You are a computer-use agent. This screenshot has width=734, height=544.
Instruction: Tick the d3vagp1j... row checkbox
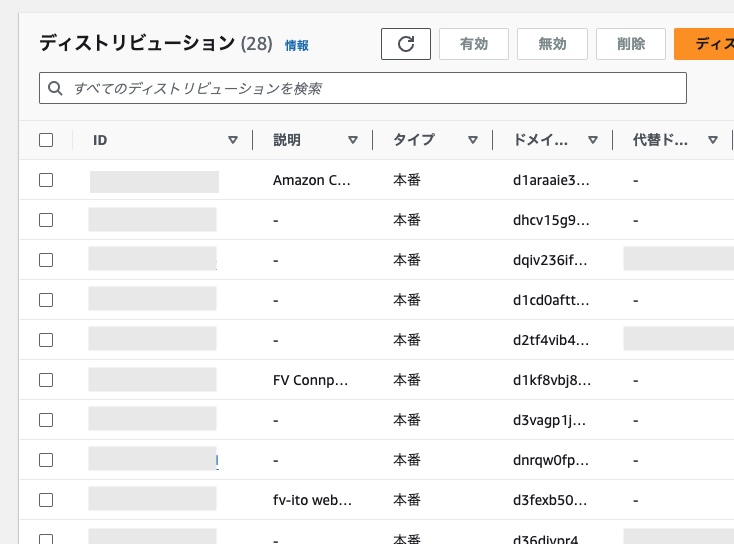(x=46, y=420)
